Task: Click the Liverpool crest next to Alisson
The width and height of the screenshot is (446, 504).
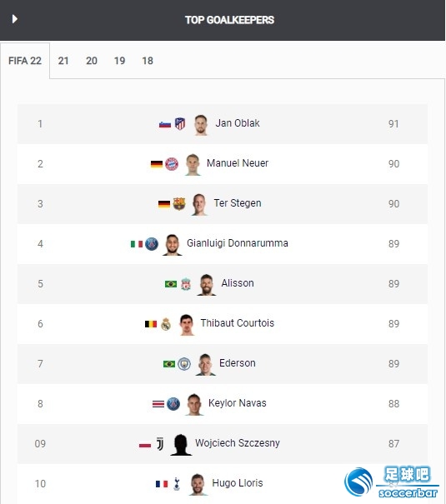Action: [x=186, y=284]
